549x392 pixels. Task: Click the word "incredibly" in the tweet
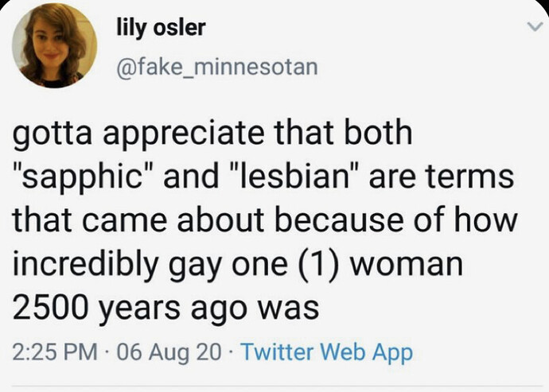pos(85,264)
